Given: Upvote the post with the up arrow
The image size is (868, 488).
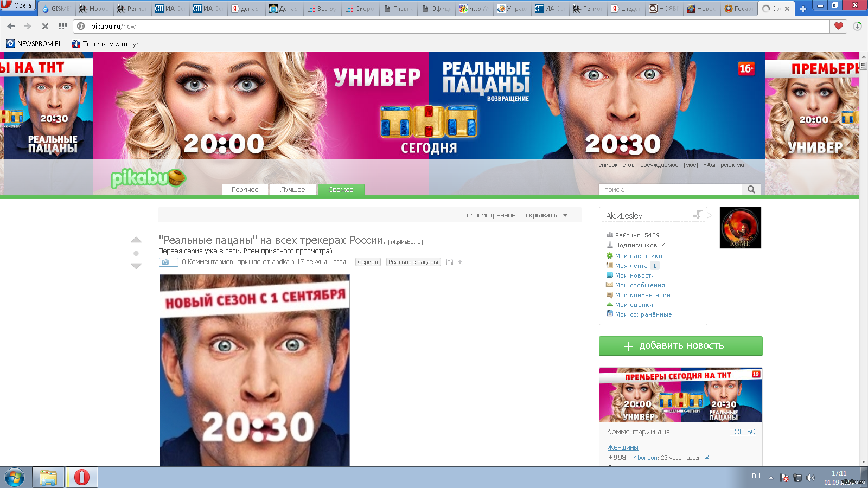Looking at the screenshot, I should (136, 240).
